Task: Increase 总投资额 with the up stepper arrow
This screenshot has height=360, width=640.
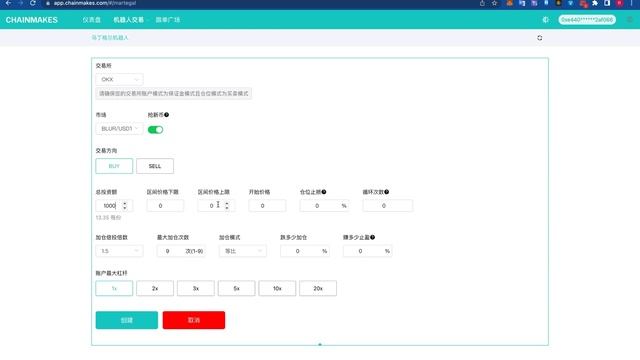Action: coord(125,203)
